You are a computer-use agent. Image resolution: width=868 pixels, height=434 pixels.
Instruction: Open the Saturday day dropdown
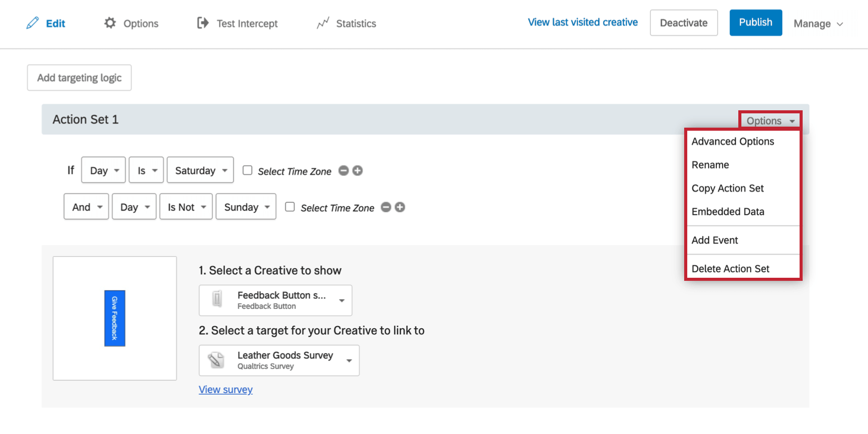point(200,170)
